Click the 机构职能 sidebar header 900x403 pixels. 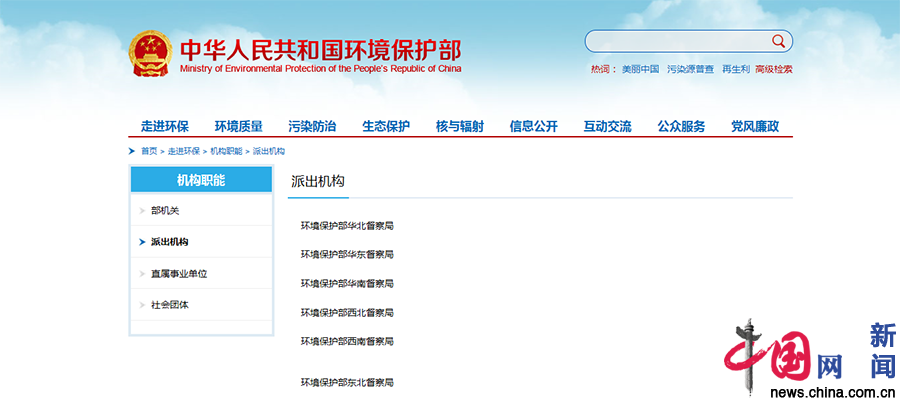pos(201,180)
